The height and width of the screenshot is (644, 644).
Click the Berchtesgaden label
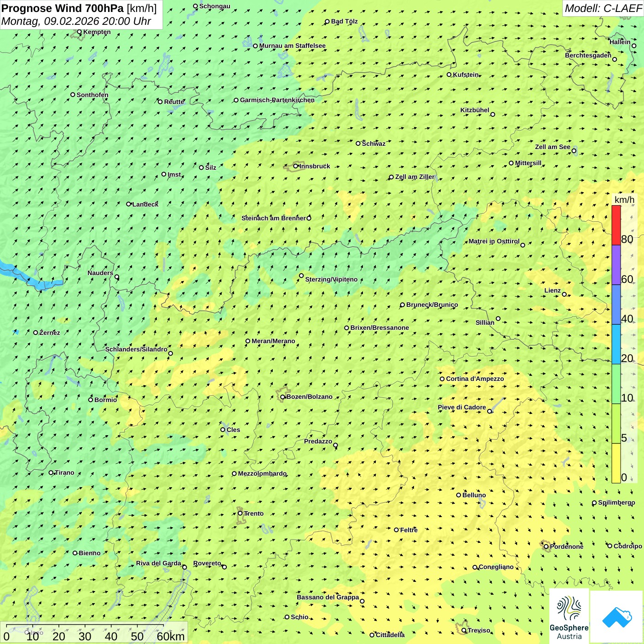(588, 55)
